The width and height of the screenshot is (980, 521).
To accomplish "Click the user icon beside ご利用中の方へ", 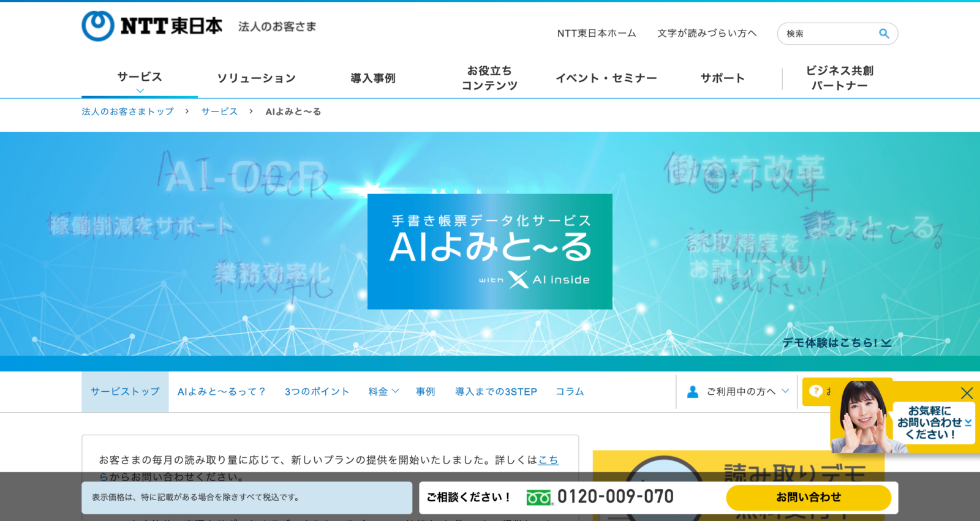I will 693,392.
